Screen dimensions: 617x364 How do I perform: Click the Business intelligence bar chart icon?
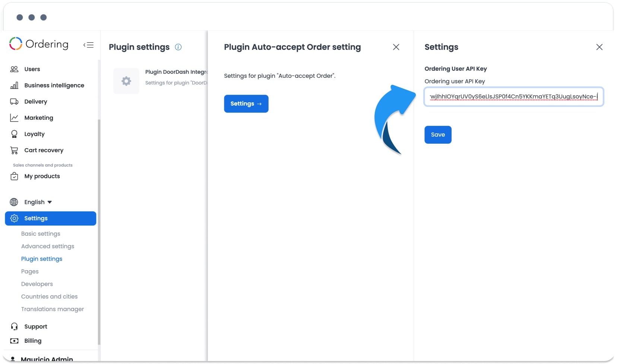pyautogui.click(x=14, y=85)
